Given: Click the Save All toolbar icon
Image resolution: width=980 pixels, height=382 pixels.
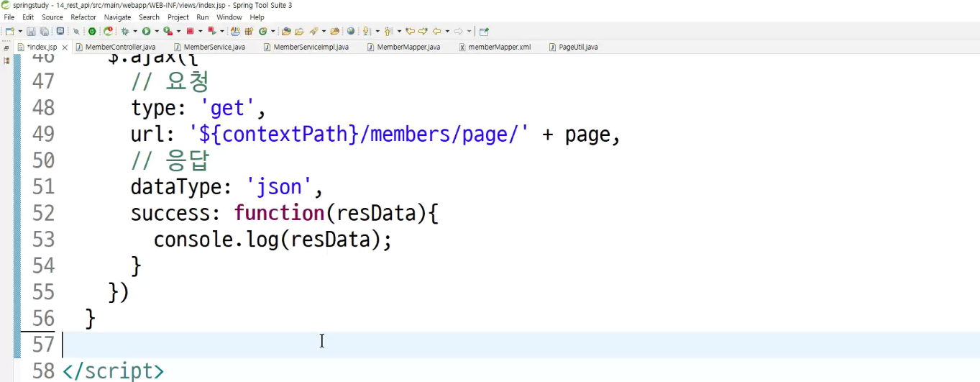Looking at the screenshot, I should click(44, 31).
